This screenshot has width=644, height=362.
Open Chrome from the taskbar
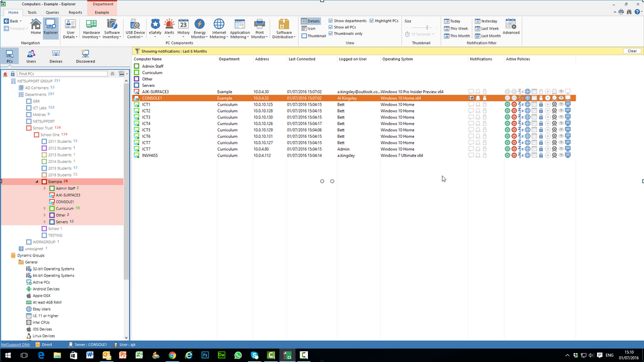[172, 355]
